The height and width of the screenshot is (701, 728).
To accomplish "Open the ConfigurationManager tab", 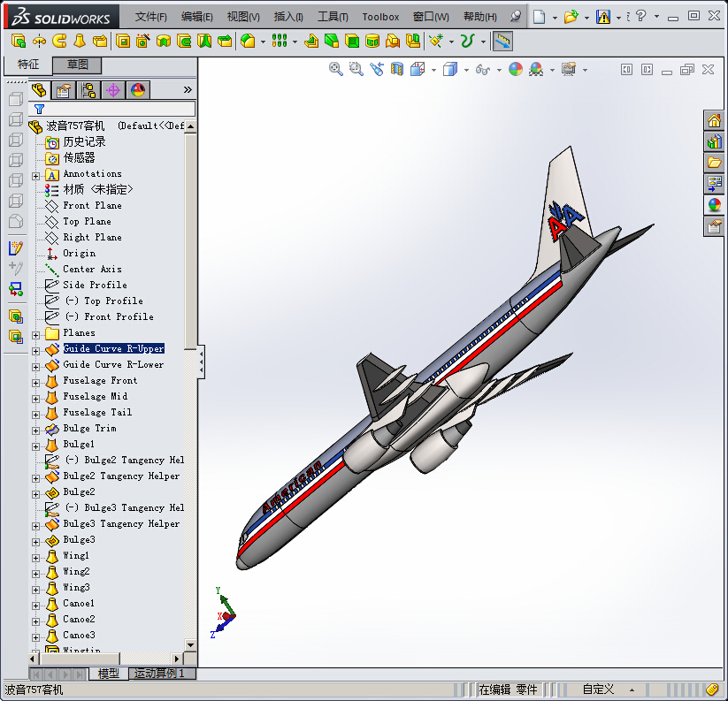I will 88,89.
